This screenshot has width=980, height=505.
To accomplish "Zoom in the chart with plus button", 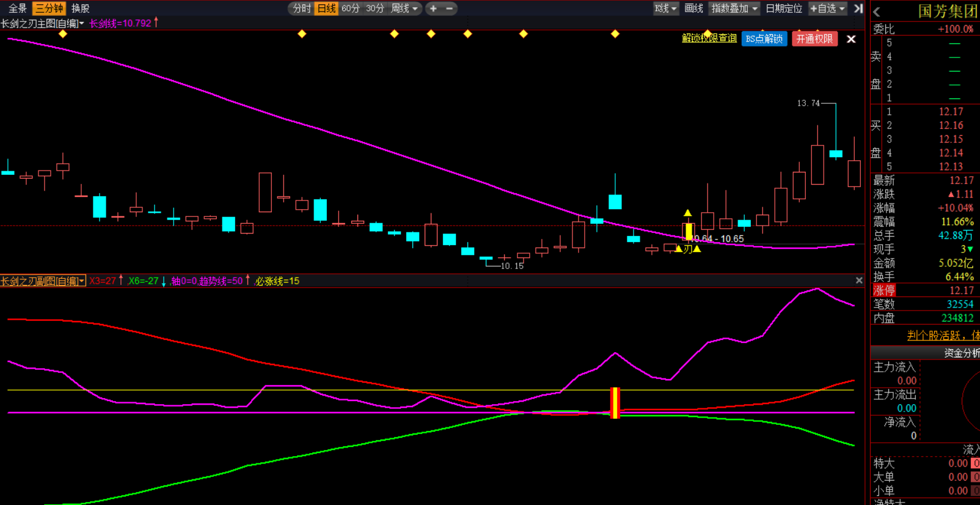I will 433,9.
